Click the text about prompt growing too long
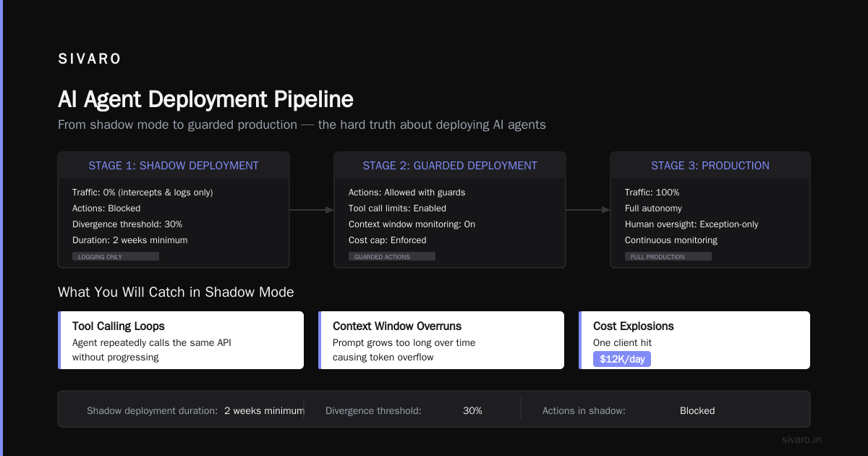Image resolution: width=868 pixels, height=456 pixels. (404, 350)
